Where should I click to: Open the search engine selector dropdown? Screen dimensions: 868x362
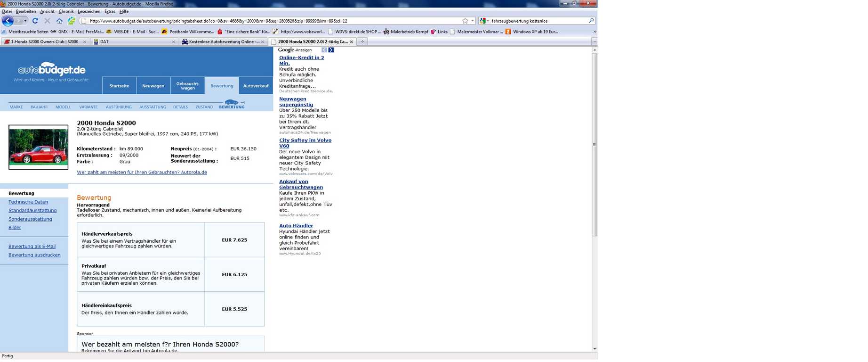coord(488,21)
